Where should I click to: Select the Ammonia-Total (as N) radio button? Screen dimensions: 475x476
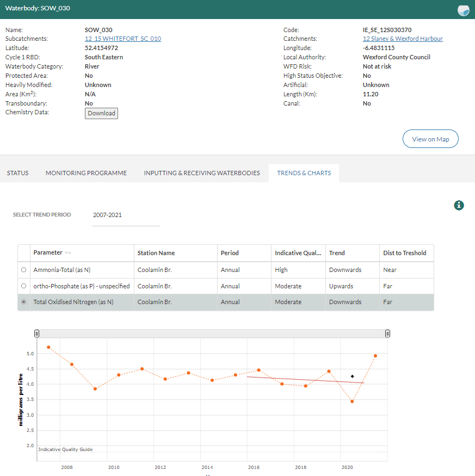pos(23,269)
